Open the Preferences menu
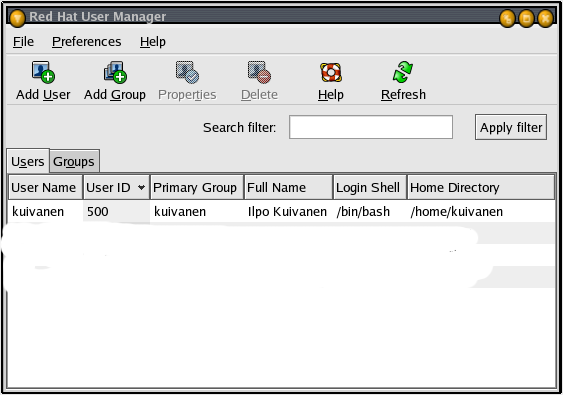Image resolution: width=563 pixels, height=395 pixels. click(87, 42)
